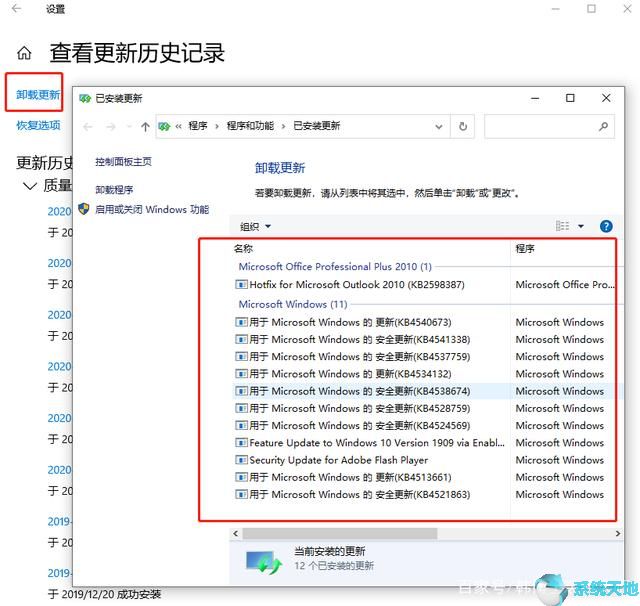Collapse the 质量 updates section chevron
Screen dimensions: 640x606
click(x=29, y=186)
